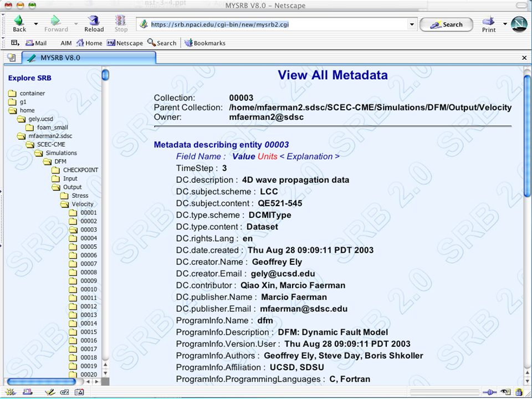Click the Back navigation arrow icon
Image resolution: width=532 pixels, height=399 pixels.
click(x=19, y=21)
